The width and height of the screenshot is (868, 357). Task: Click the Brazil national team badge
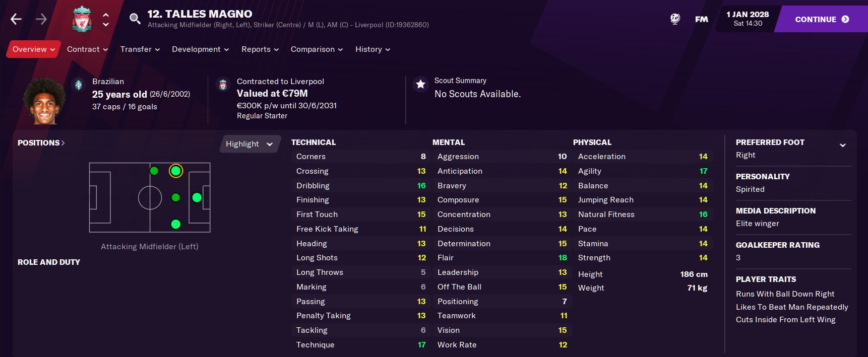click(x=79, y=85)
